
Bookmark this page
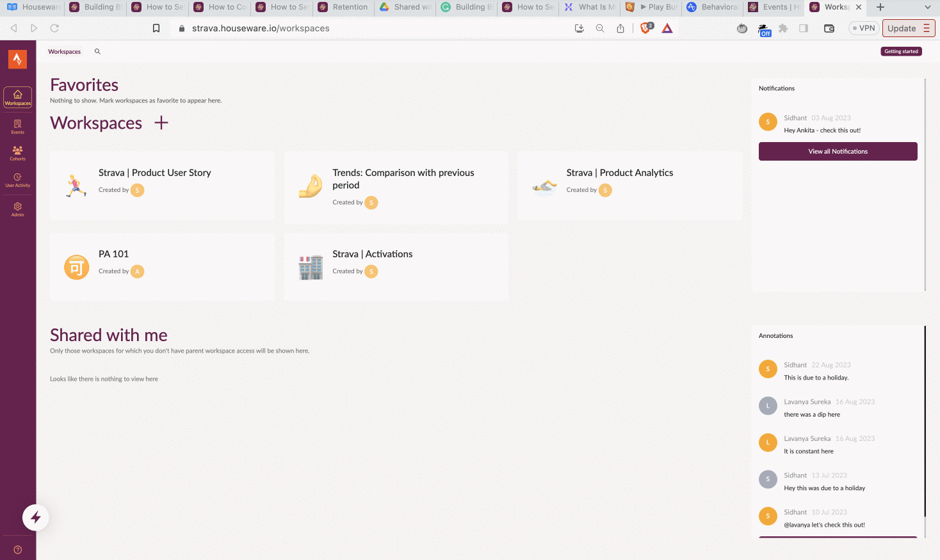(156, 28)
